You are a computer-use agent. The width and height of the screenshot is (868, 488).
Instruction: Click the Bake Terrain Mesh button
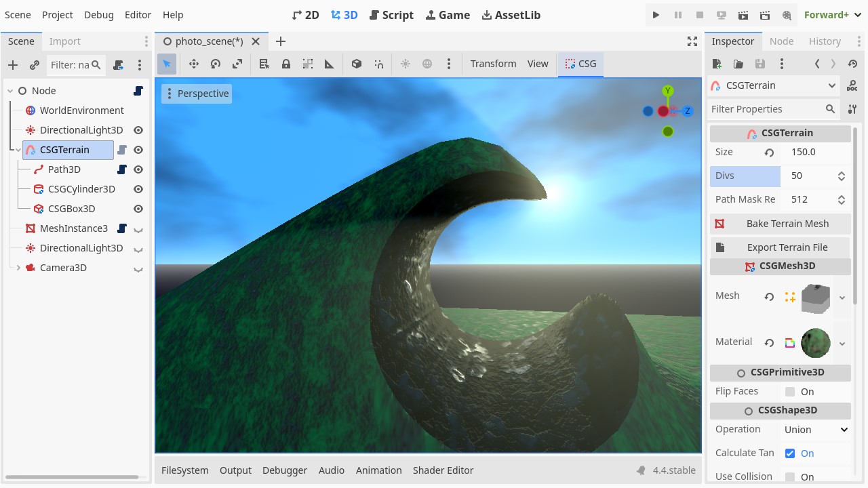pyautogui.click(x=780, y=224)
